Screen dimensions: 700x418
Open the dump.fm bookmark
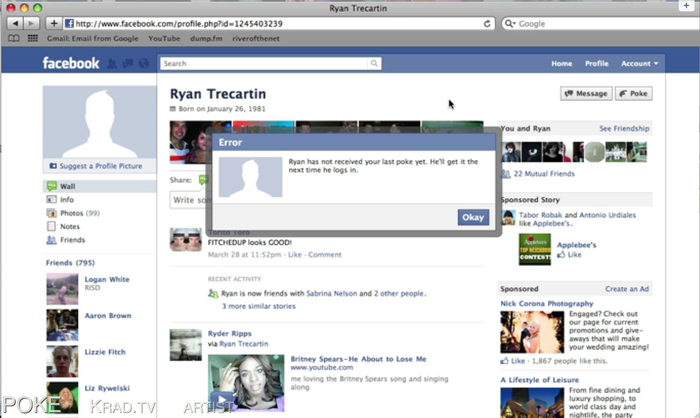206,38
